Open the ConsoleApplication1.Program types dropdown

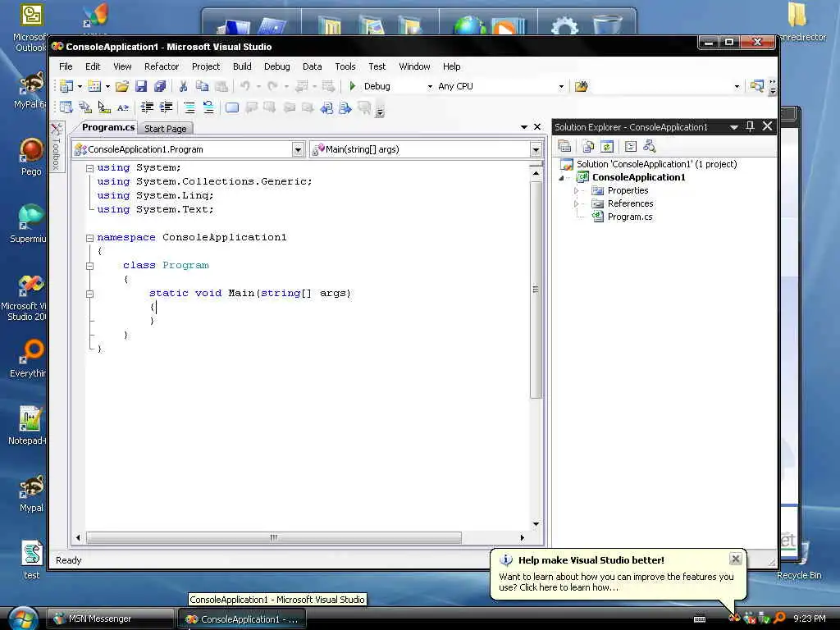coord(298,149)
